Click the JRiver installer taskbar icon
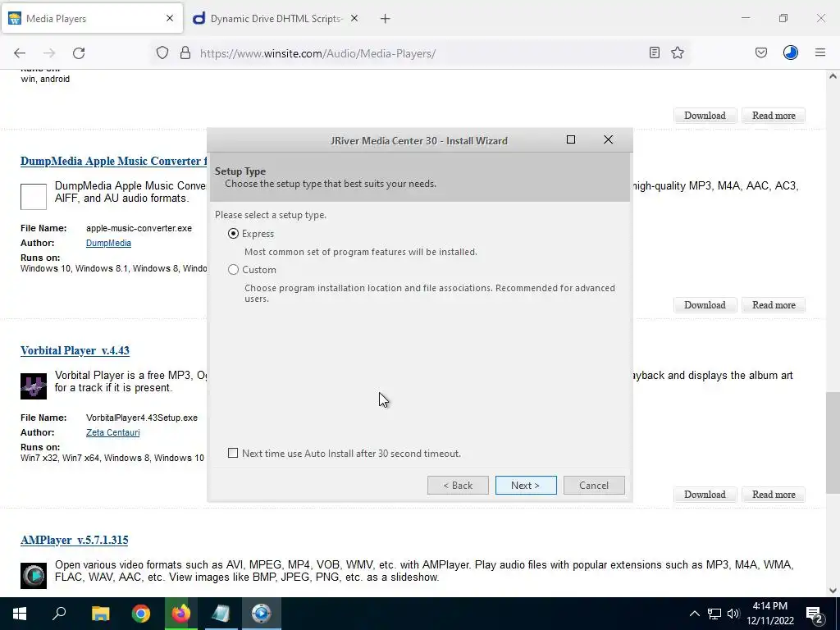Viewport: 840px width, 630px height. tap(262, 614)
